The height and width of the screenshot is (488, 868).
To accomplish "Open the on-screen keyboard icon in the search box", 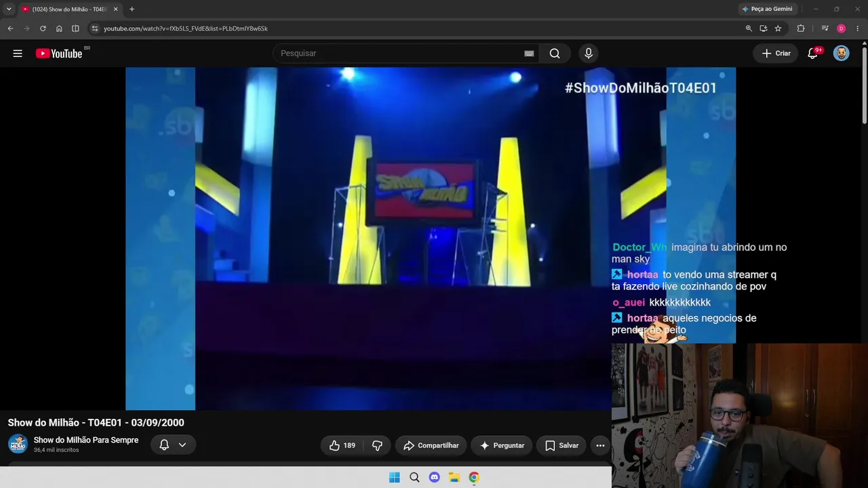I will [529, 54].
